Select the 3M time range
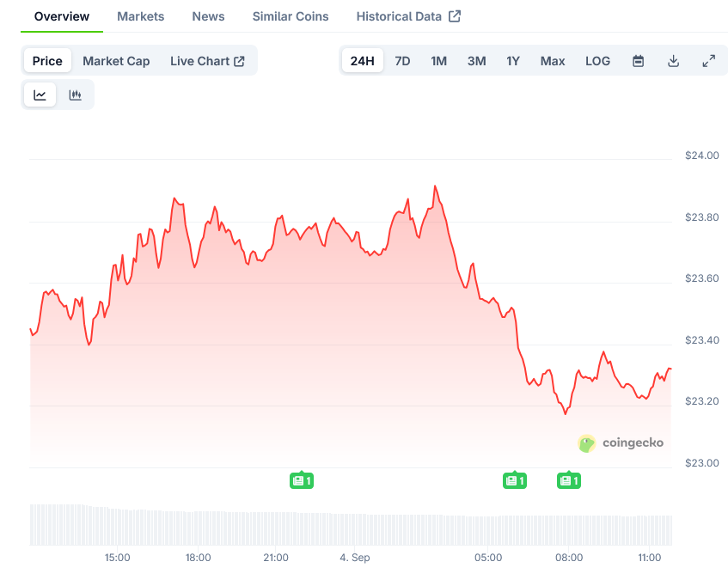The image size is (728, 580). (x=477, y=61)
